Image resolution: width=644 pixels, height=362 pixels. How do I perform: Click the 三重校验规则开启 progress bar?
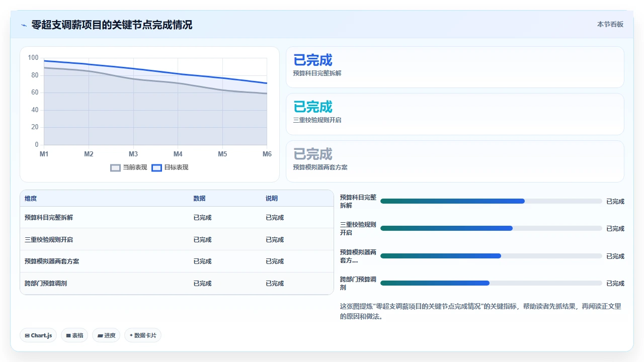coord(491,228)
